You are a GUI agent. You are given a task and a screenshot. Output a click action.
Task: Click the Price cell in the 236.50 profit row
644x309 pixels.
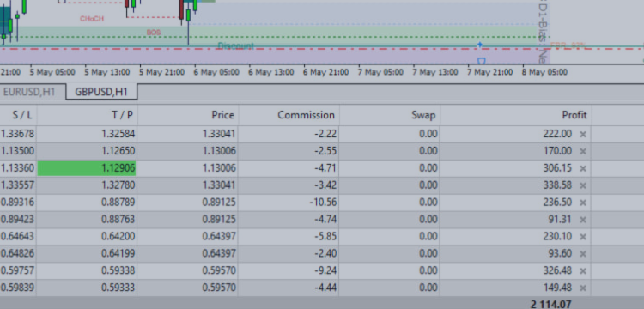pos(219,203)
